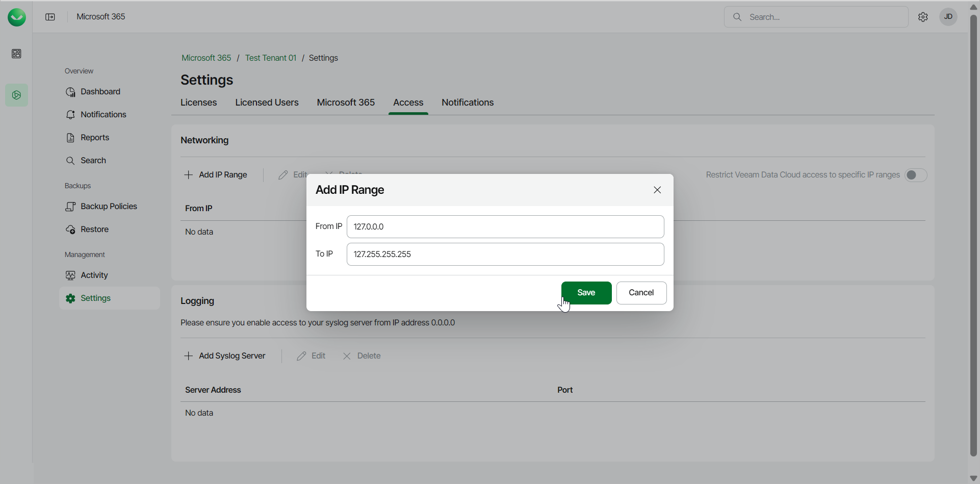This screenshot has height=484, width=980.
Task: Click the Veeam green logo icon
Action: (17, 17)
